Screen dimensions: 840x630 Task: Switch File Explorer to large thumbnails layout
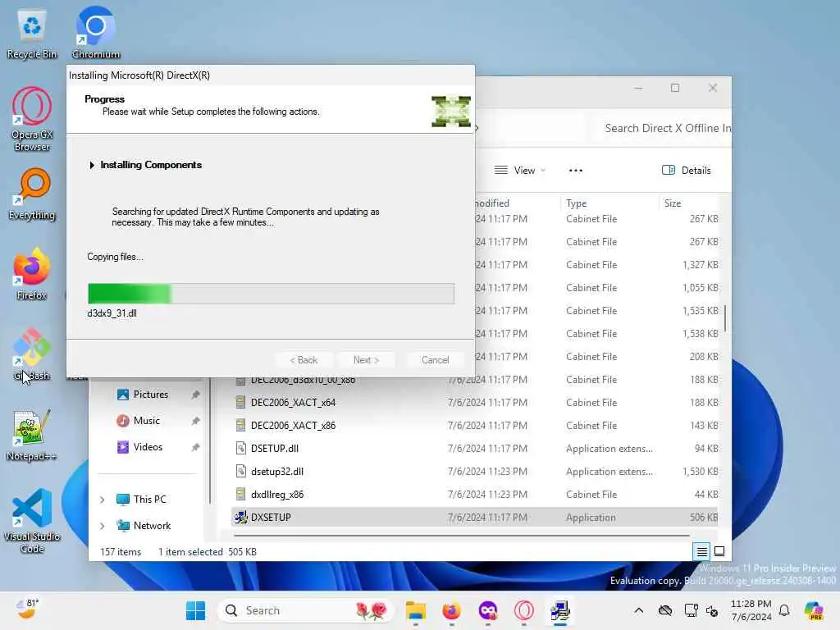[x=719, y=551]
